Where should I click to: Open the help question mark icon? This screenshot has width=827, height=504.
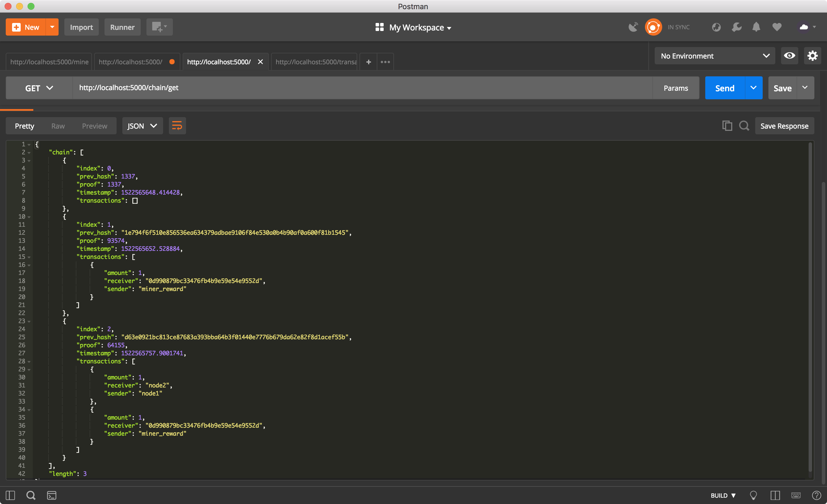coord(816,495)
